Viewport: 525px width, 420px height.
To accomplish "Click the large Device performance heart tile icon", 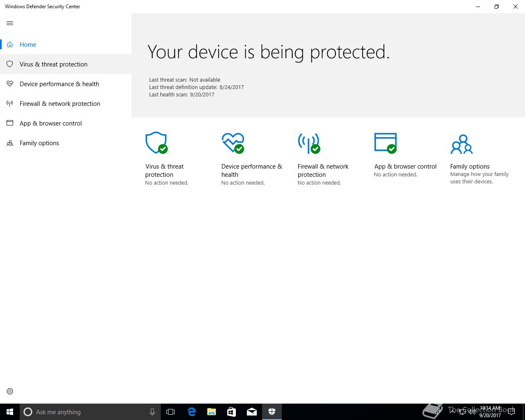I will point(233,143).
